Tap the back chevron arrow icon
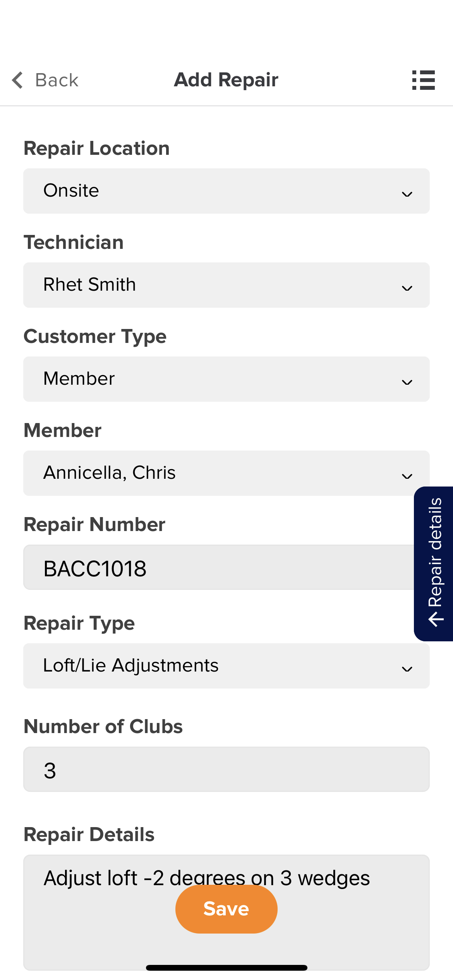The image size is (453, 980). (x=17, y=80)
